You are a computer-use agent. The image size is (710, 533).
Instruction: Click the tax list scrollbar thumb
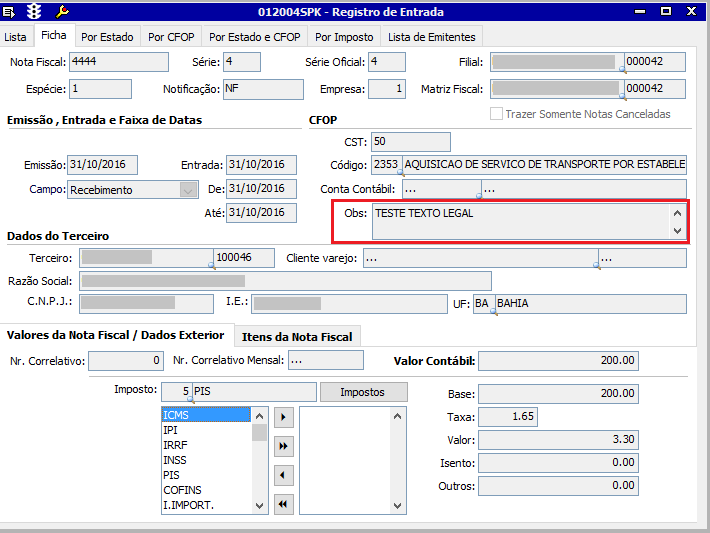coord(259,432)
